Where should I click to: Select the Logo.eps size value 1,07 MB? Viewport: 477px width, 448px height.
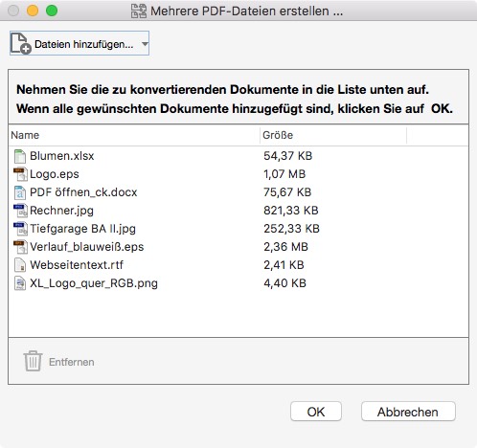tap(284, 174)
